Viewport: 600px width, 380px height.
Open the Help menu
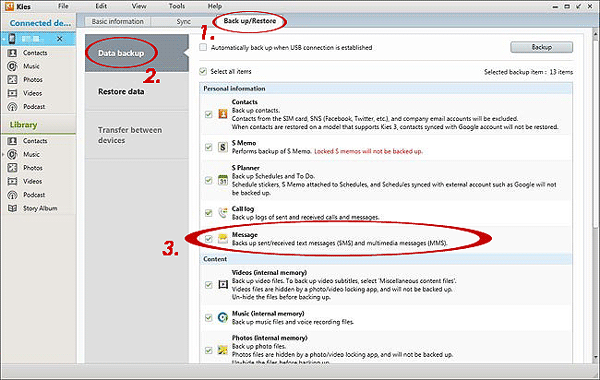(215, 6)
